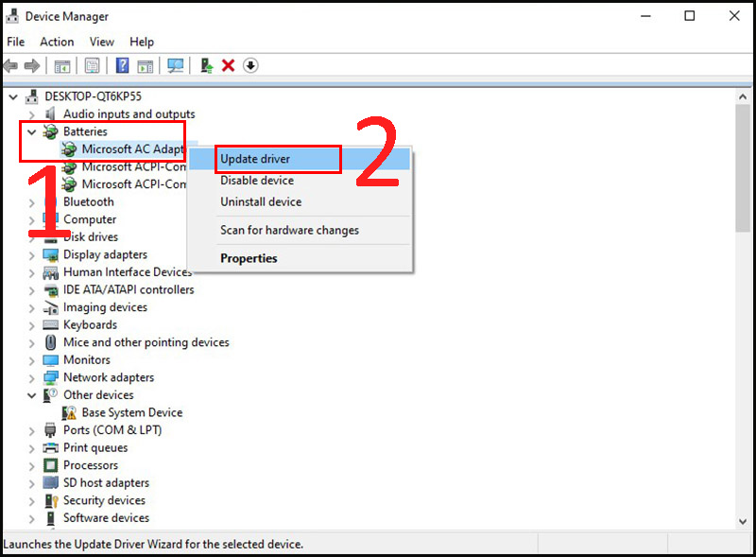Click the scan hardware monitor toolbar icon
Screen dimensions: 756x557
coord(176,65)
